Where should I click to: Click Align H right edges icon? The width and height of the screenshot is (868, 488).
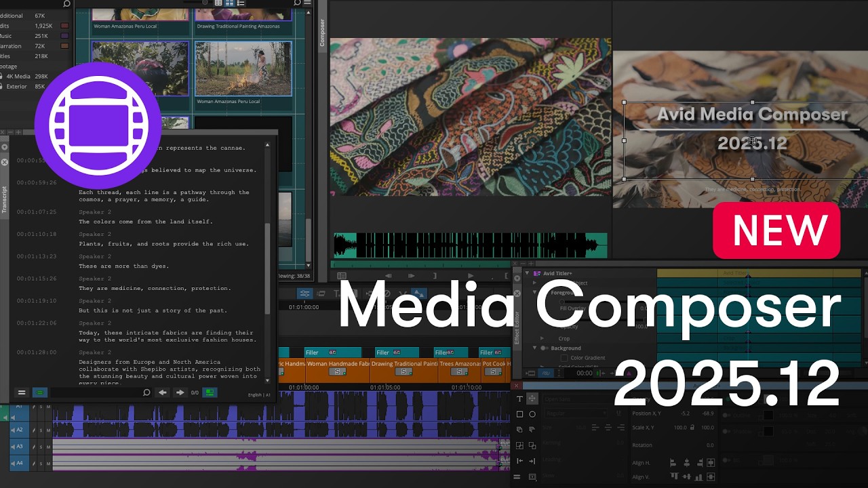tap(698, 463)
